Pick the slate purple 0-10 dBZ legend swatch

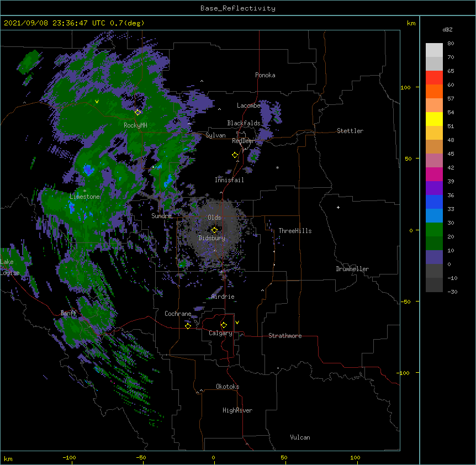point(434,257)
